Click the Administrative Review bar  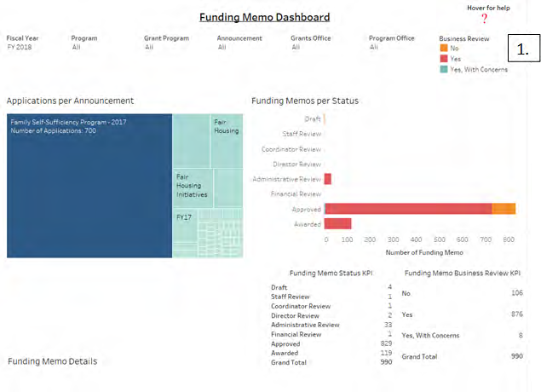(x=328, y=179)
